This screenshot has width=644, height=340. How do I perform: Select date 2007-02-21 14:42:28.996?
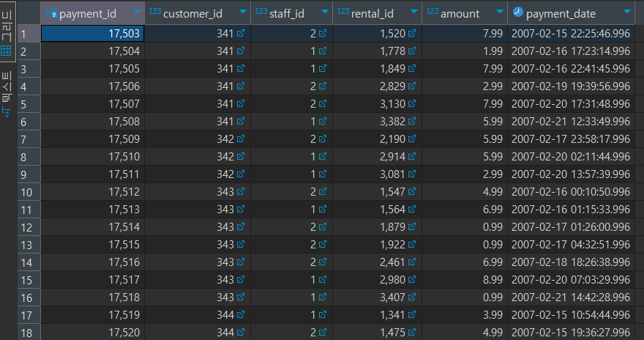click(x=571, y=297)
